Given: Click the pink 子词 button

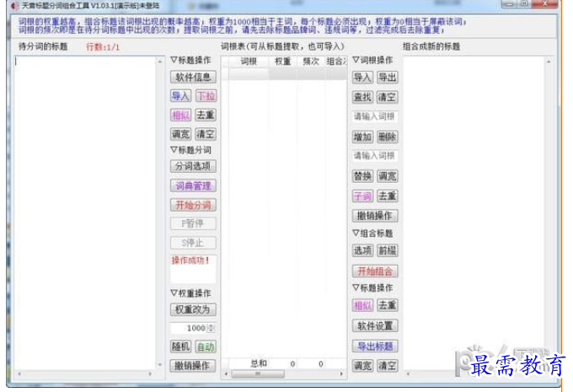Looking at the screenshot, I should click(362, 196).
